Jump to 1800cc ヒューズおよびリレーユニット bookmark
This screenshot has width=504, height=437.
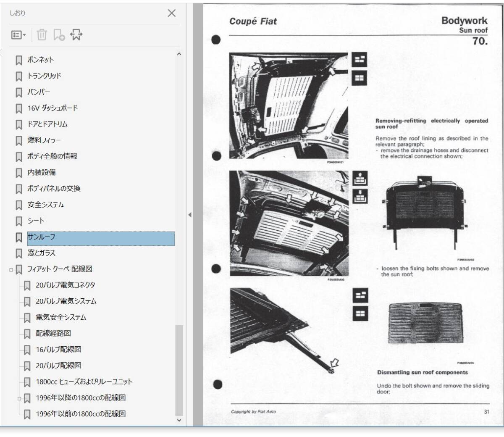[84, 382]
